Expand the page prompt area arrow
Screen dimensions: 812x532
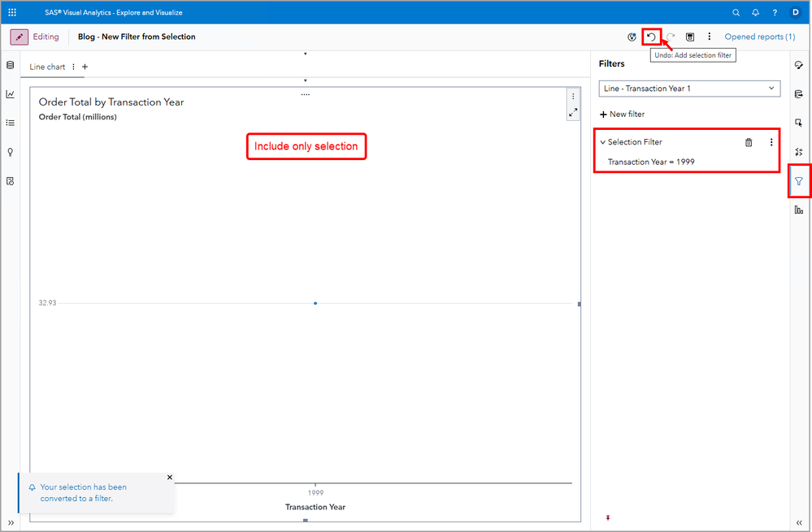(x=306, y=80)
